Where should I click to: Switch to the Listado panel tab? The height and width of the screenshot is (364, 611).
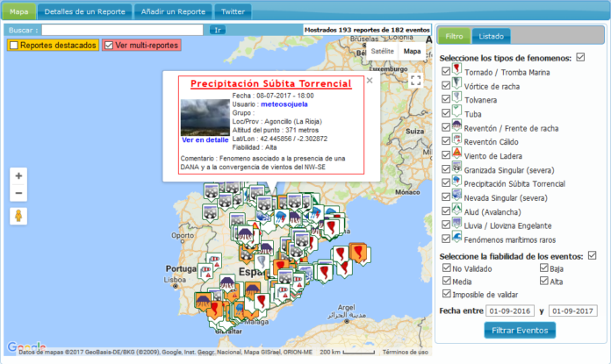[x=491, y=36]
